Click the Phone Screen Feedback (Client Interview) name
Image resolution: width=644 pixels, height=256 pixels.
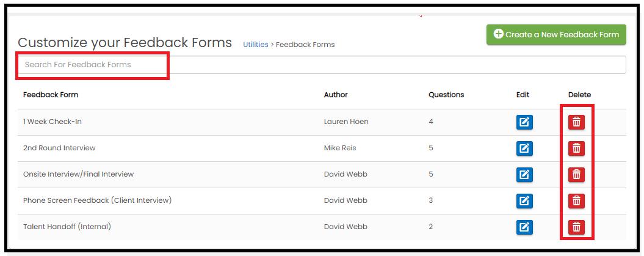pos(97,200)
